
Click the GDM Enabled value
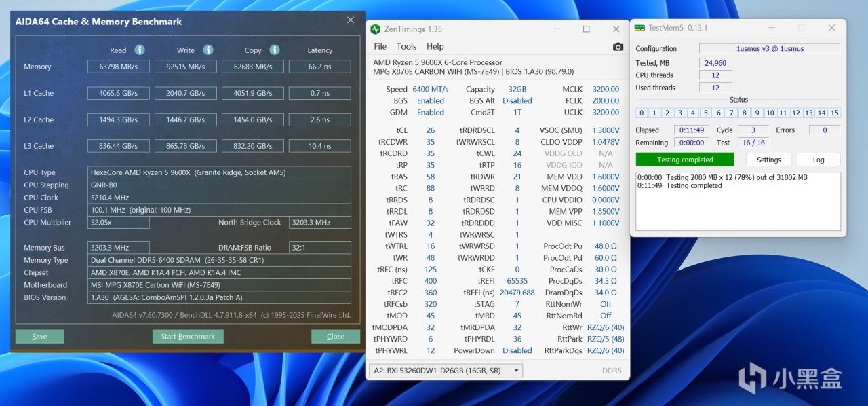[x=431, y=113]
